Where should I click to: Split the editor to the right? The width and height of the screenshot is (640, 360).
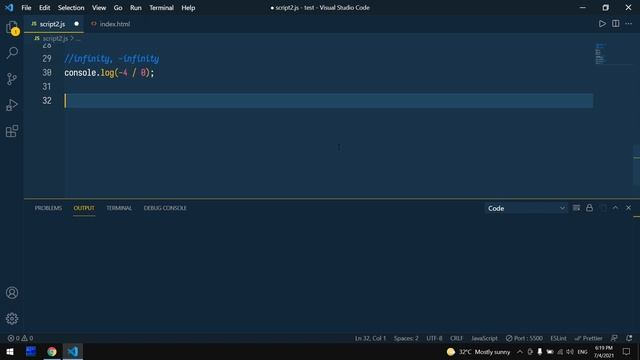[x=616, y=24]
